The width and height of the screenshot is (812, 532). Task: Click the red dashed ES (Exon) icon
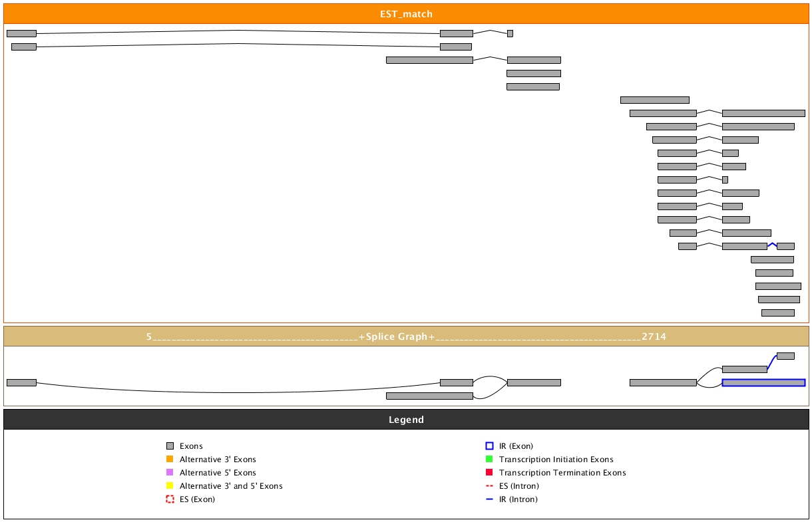tap(170, 499)
